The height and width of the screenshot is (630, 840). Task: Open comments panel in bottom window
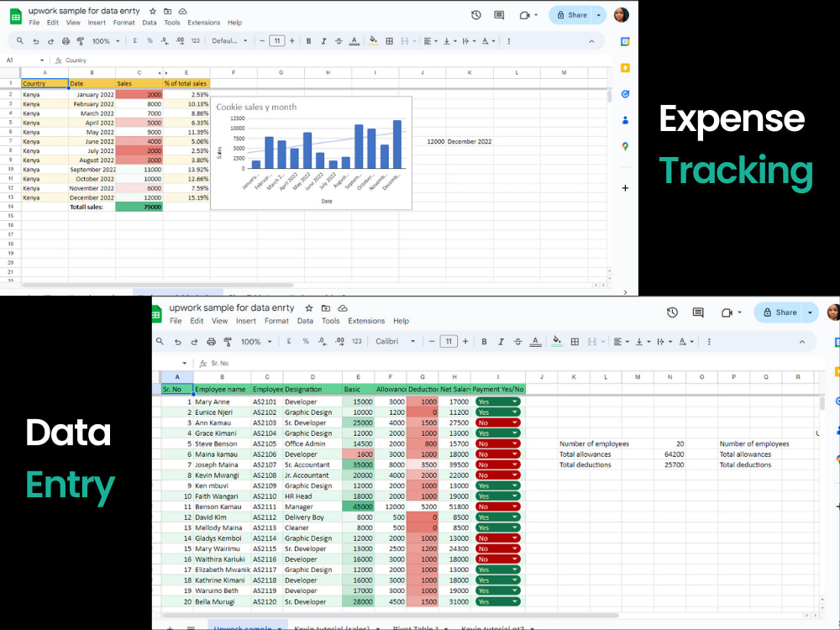698,312
